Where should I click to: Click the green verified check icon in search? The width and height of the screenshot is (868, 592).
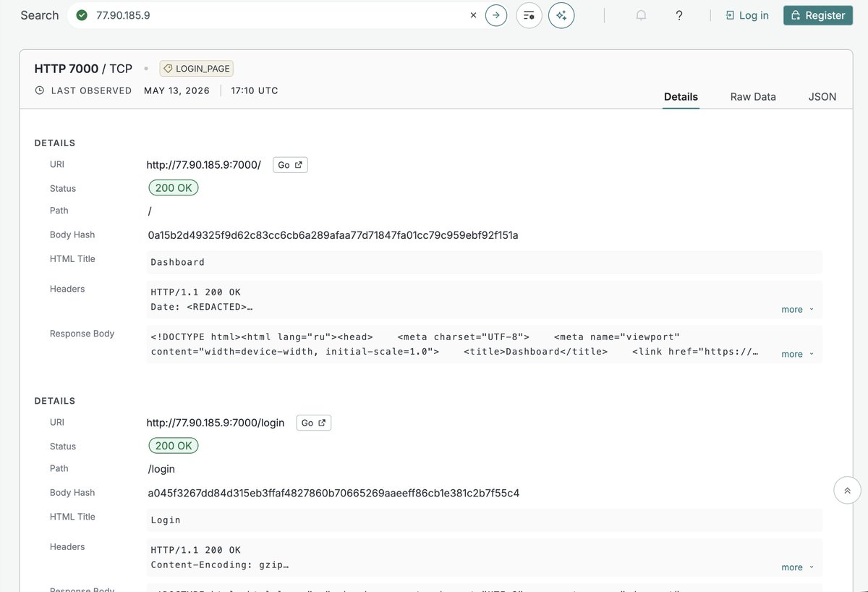pyautogui.click(x=82, y=15)
